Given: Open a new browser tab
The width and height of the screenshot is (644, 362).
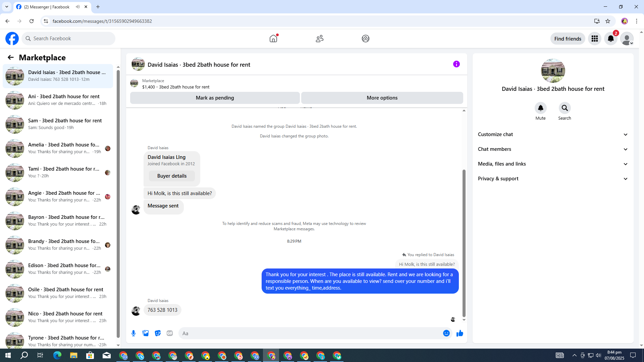Looking at the screenshot, I should click(x=98, y=7).
